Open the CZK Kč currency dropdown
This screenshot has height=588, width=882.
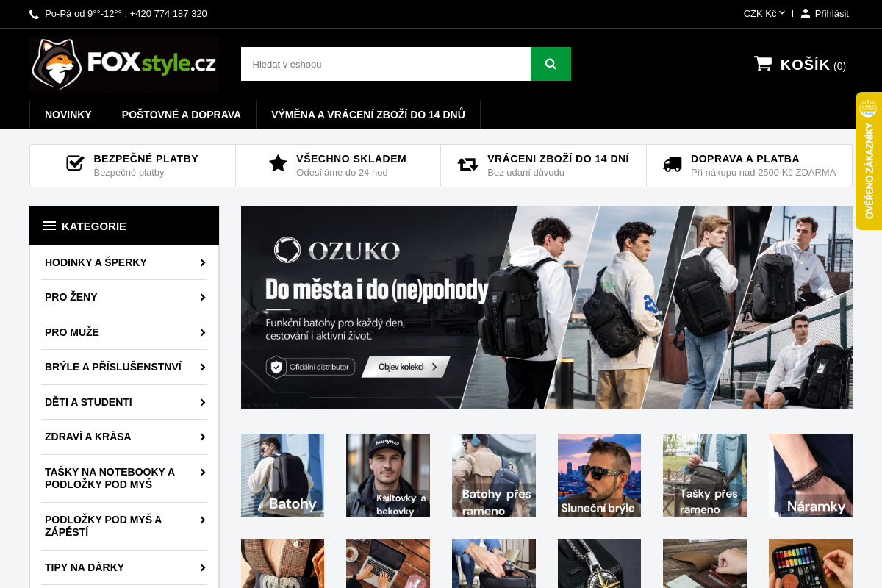click(764, 13)
